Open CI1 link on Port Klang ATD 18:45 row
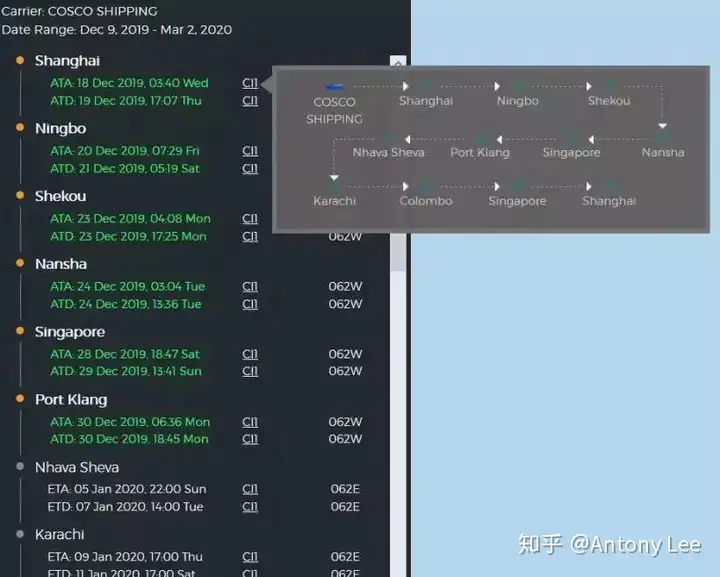This screenshot has width=720, height=577. 250,439
